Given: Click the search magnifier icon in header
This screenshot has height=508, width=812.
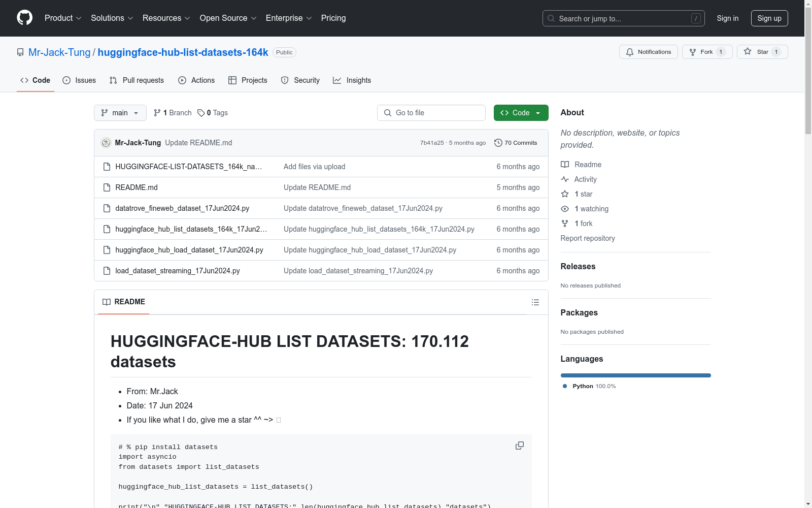Looking at the screenshot, I should coord(551,18).
